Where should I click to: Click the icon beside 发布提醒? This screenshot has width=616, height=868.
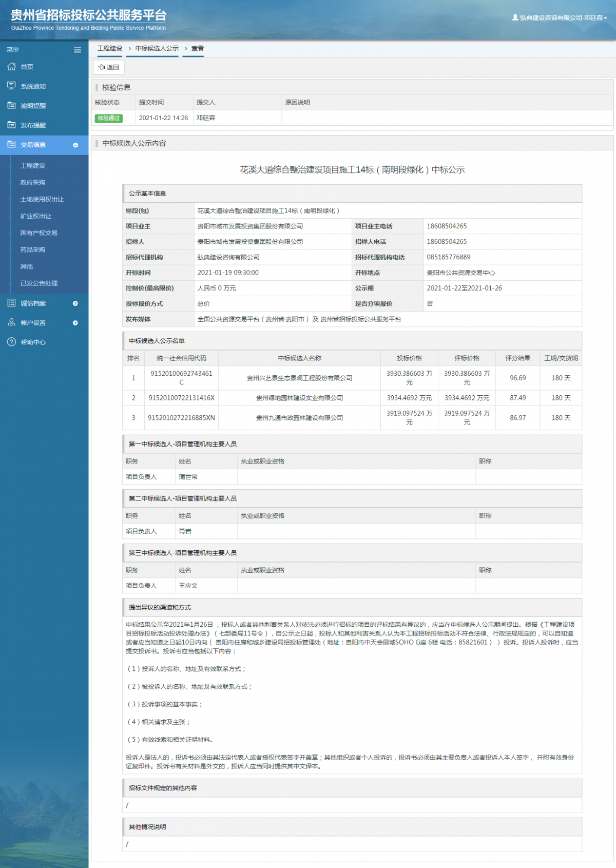(11, 125)
